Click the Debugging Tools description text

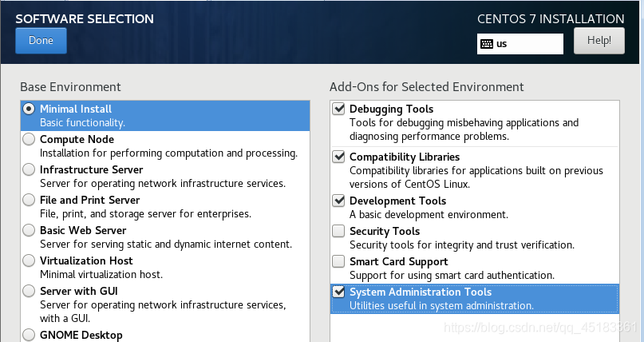click(464, 129)
